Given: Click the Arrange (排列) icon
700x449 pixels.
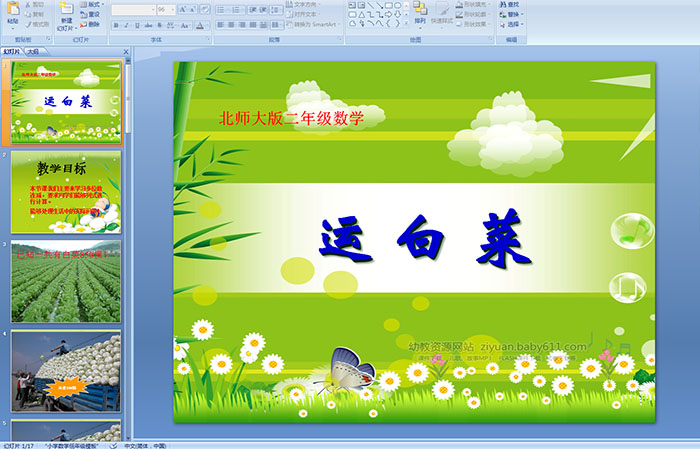Looking at the screenshot, I should [x=420, y=8].
